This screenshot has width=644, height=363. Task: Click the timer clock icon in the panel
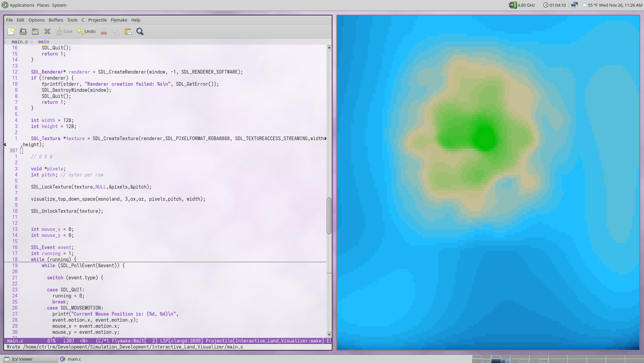point(546,5)
